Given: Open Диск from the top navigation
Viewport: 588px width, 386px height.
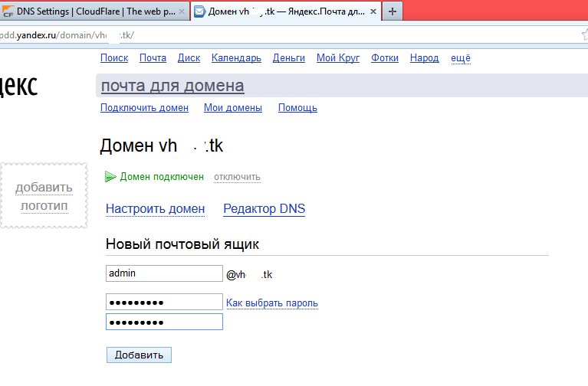Looking at the screenshot, I should tap(189, 58).
